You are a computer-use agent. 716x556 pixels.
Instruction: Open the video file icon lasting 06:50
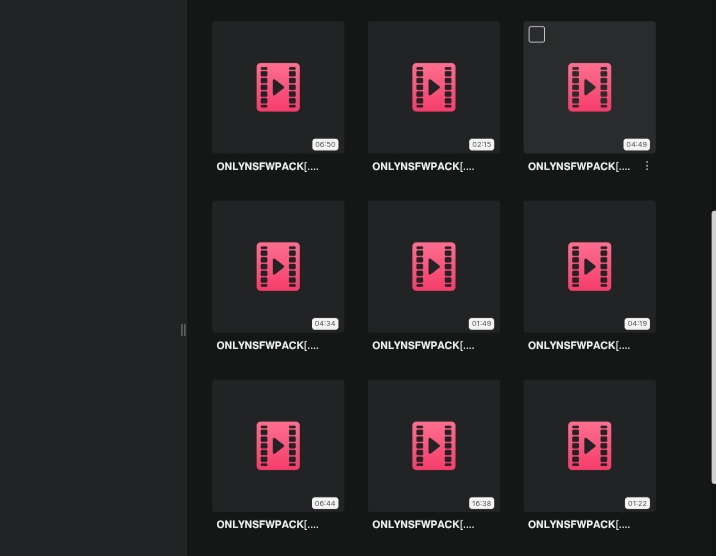[x=278, y=87]
